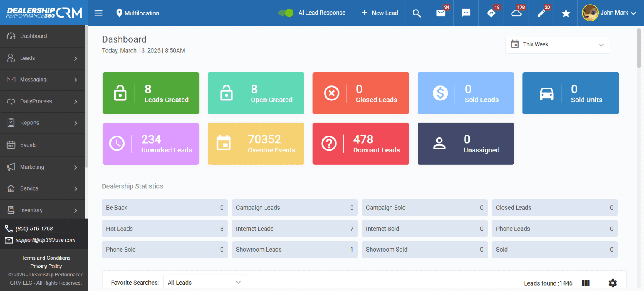This screenshot has height=291, width=644.
Task: Open the This Week date range dropdown
Action: point(558,45)
